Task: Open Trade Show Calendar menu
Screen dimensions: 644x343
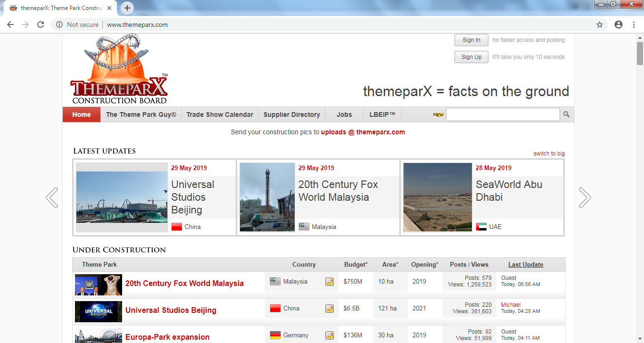Action: click(x=220, y=114)
